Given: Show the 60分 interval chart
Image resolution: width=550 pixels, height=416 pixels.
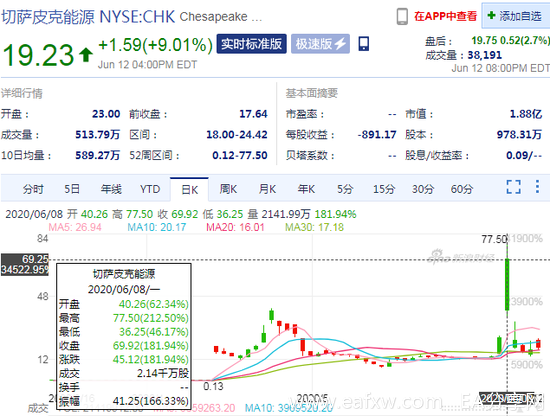Looking at the screenshot, I should (x=462, y=189).
